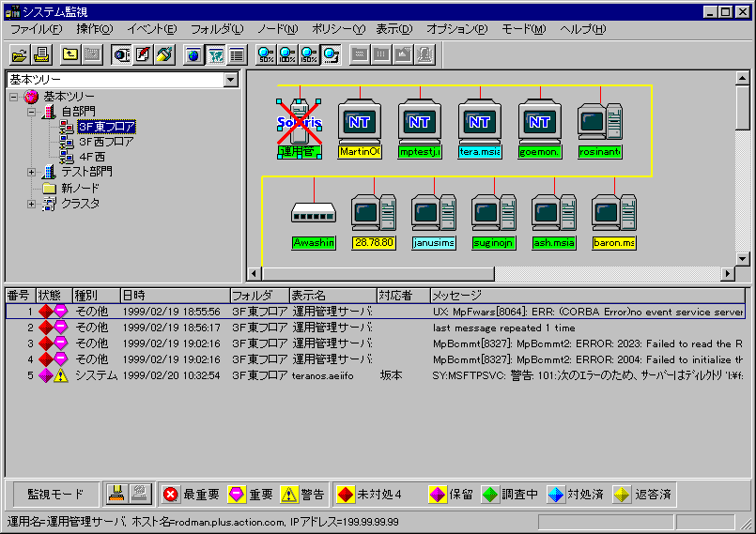
Task: Select the goemon NT node icon
Action: (540, 122)
